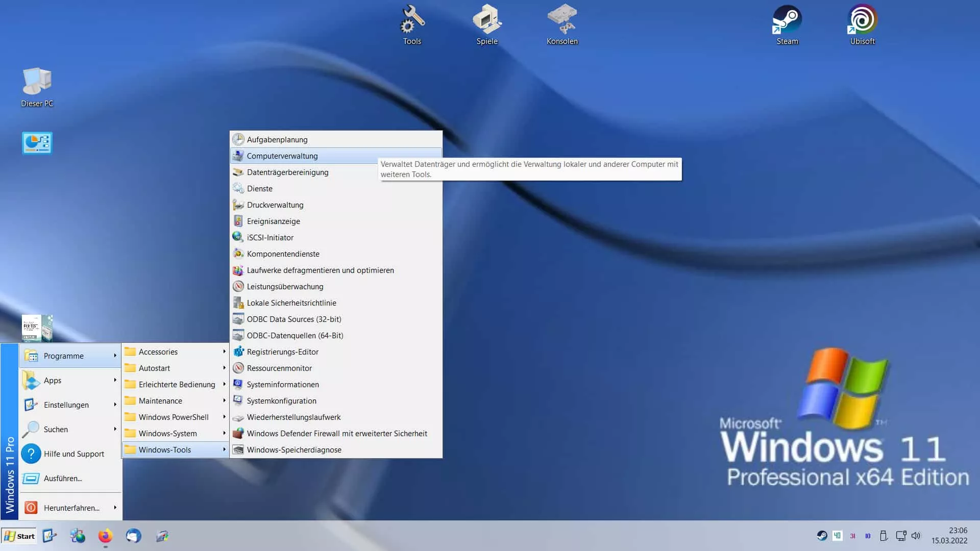The height and width of the screenshot is (551, 980).
Task: Click the Start button on the taskbar
Action: point(19,536)
